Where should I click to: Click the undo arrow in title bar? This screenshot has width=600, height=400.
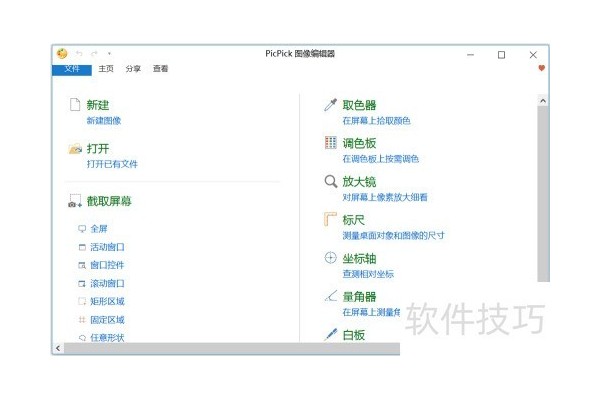(x=79, y=54)
